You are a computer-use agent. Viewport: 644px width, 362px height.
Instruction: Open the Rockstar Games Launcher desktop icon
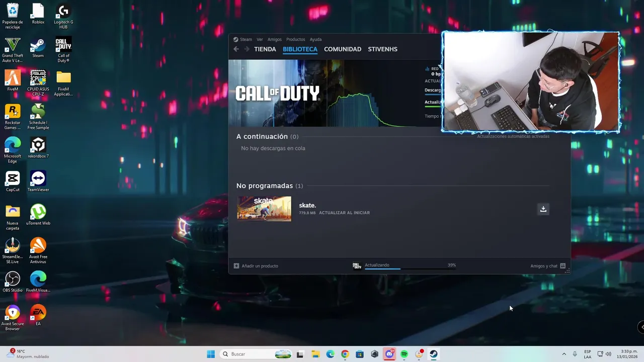click(x=13, y=117)
